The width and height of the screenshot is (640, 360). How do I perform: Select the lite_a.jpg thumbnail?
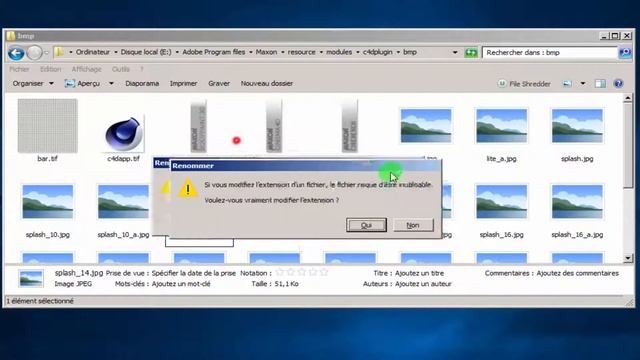click(x=501, y=126)
